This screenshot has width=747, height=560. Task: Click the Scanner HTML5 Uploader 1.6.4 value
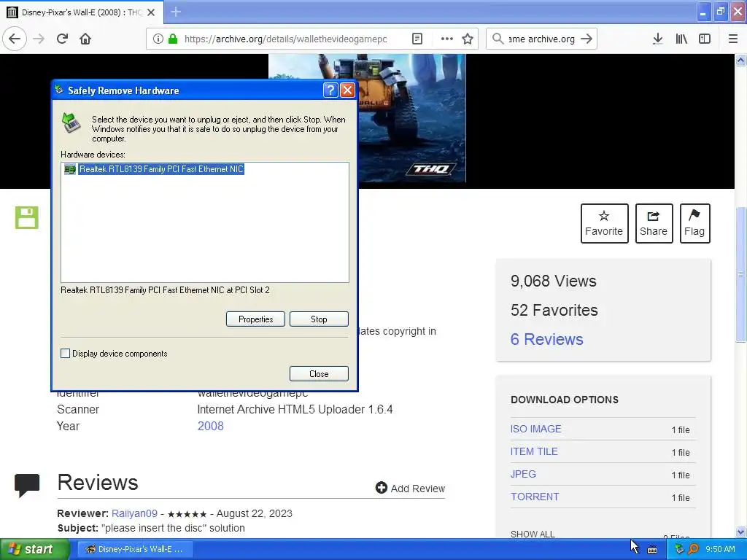click(x=295, y=410)
